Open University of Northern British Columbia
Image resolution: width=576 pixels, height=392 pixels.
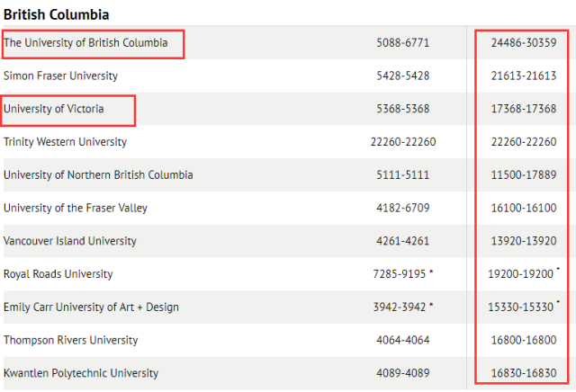[x=98, y=175]
